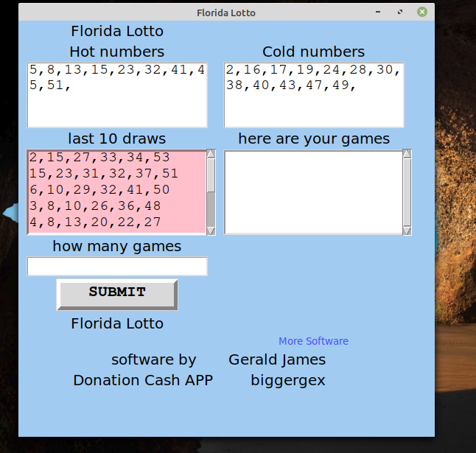Image resolution: width=476 pixels, height=453 pixels.
Task: Click inside the Cold numbers text box
Action: tap(314, 95)
